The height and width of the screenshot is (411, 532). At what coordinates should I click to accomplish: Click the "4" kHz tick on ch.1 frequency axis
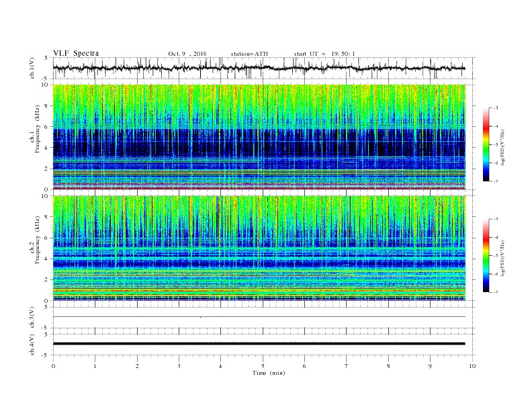point(46,148)
